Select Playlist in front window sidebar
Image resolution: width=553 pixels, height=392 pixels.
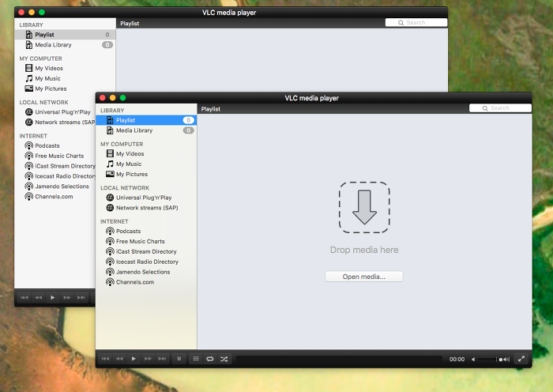click(x=146, y=120)
